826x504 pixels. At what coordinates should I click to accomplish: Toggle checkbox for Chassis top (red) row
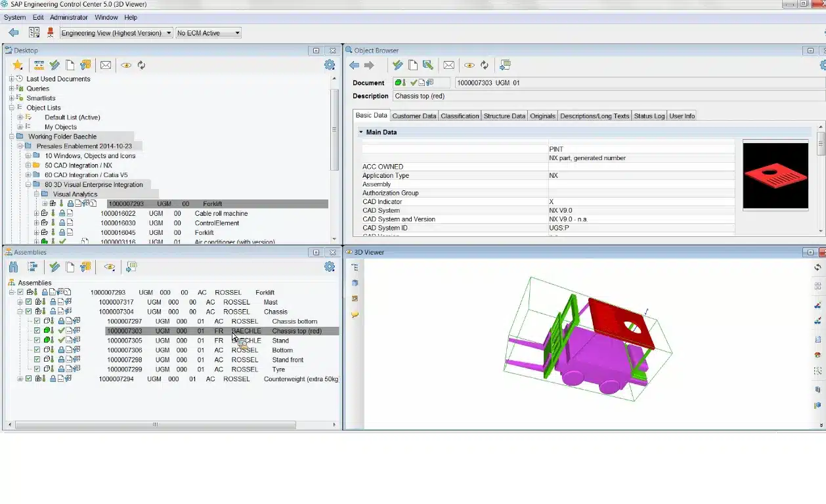click(x=37, y=331)
